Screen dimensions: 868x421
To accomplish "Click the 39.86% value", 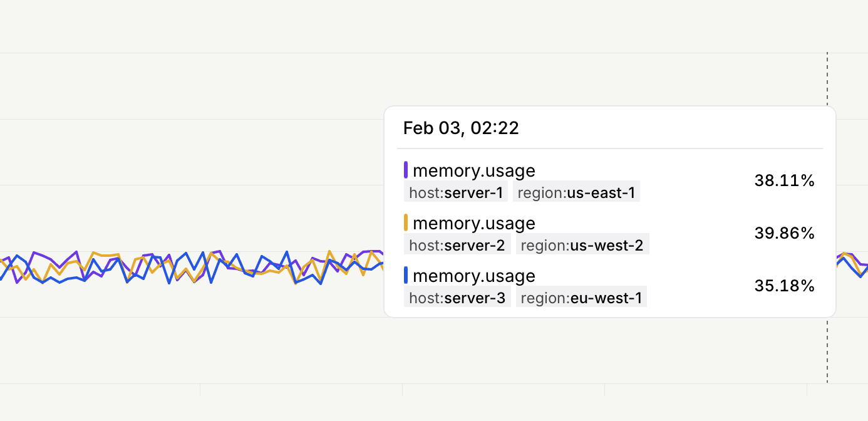I will click(785, 234).
